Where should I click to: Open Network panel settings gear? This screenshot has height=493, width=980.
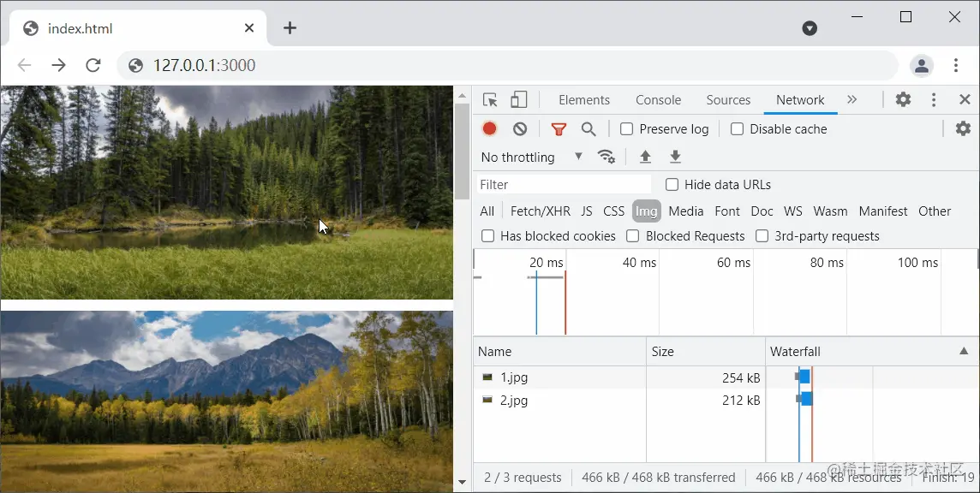(963, 128)
